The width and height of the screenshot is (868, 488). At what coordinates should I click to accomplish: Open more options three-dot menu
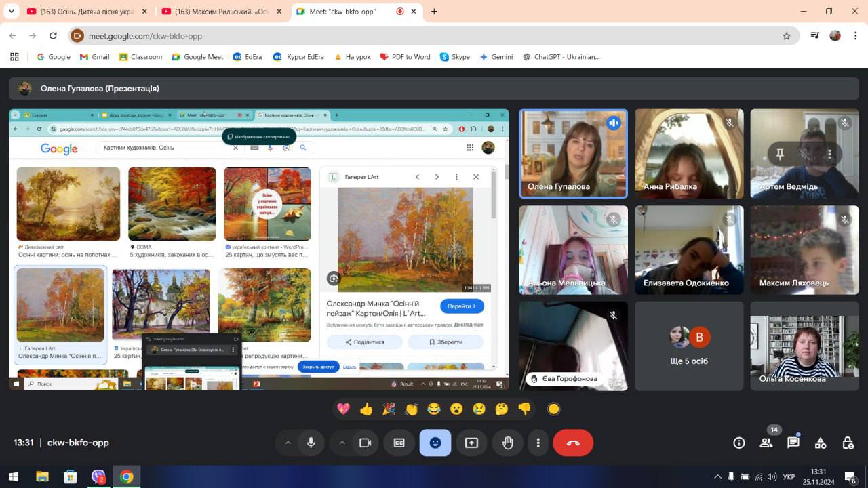pyautogui.click(x=538, y=443)
